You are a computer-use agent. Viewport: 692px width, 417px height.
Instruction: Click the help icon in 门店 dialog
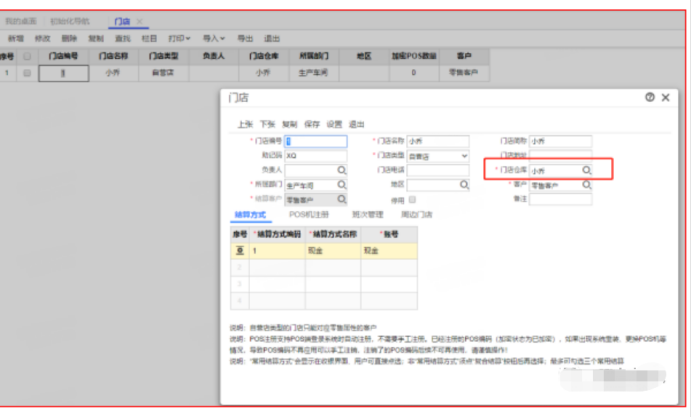[x=650, y=97]
